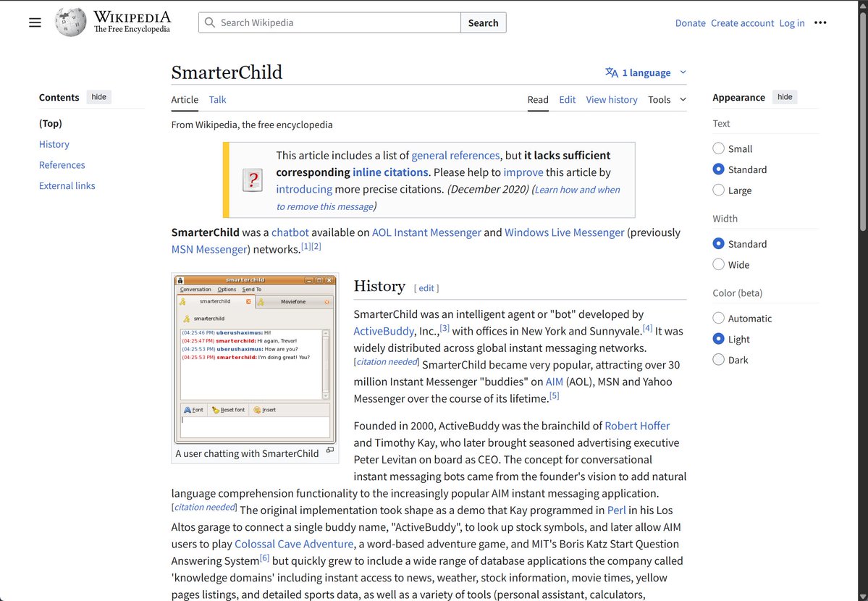Click the History section edit link
Screen dimensions: 868x601
point(426,288)
